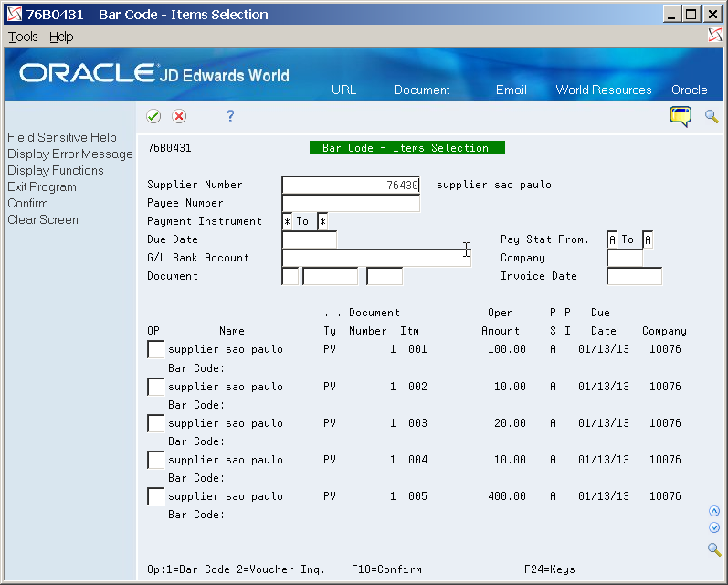Image resolution: width=728 pixels, height=585 pixels.
Task: Click the 'supplier sao paulo' text beside Supplier Number
Action: 493,185
